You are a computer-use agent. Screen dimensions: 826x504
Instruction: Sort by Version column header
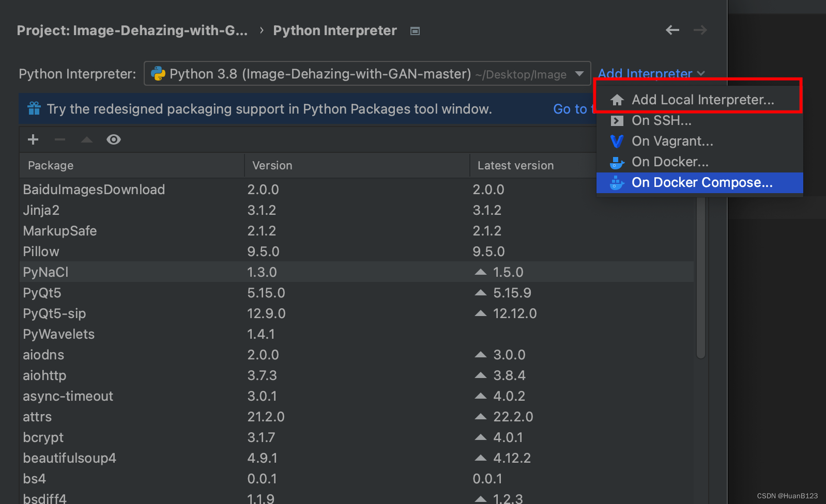pyautogui.click(x=357, y=165)
